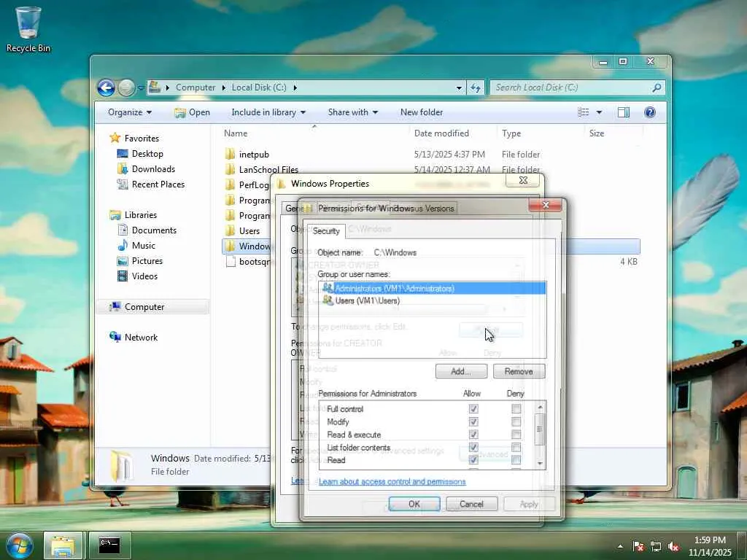Screen dimensions: 747x560
Task: Select the inetpub folder icon
Action: [x=230, y=155]
